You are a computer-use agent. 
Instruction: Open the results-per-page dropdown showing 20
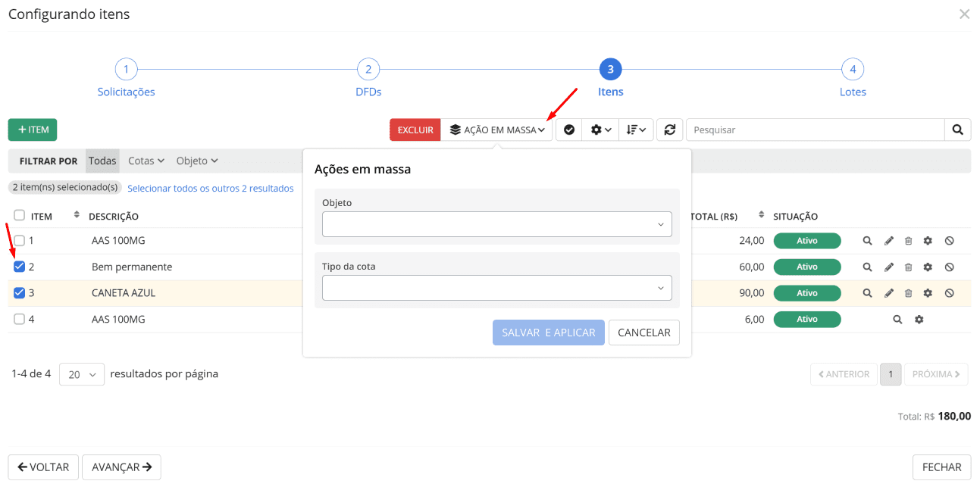point(82,374)
